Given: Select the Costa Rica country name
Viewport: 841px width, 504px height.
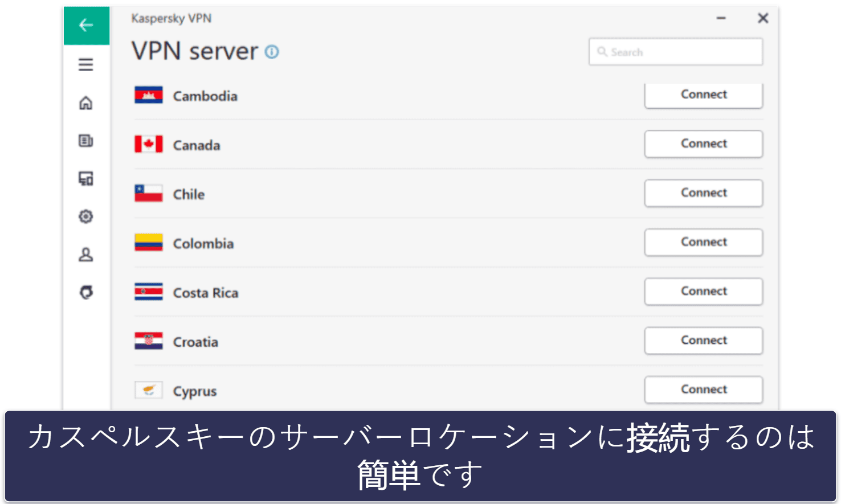Looking at the screenshot, I should 206,293.
